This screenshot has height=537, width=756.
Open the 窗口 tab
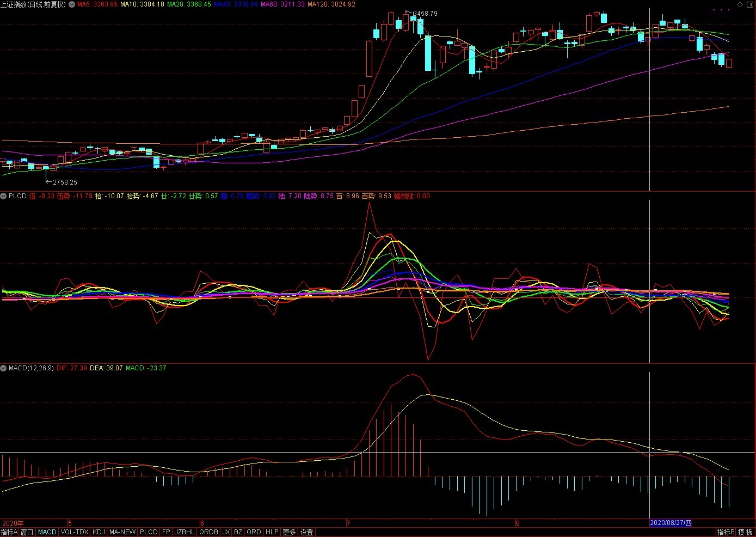click(27, 532)
